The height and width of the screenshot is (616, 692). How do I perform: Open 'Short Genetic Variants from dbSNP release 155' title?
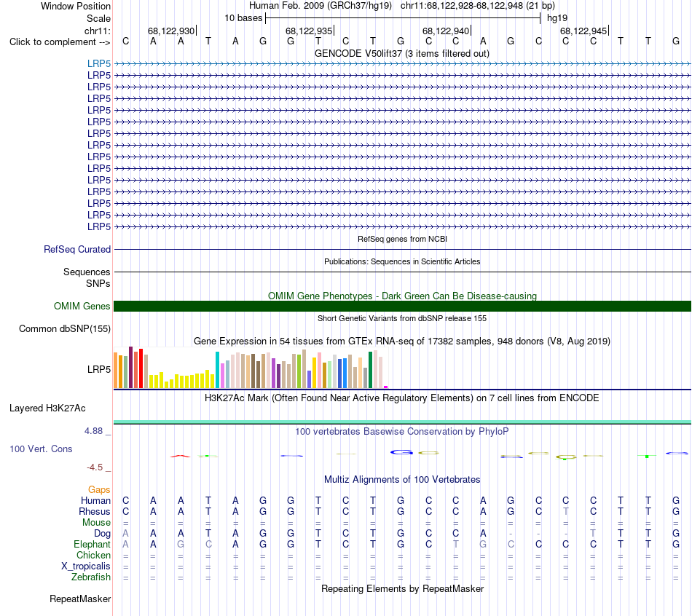(x=402, y=318)
